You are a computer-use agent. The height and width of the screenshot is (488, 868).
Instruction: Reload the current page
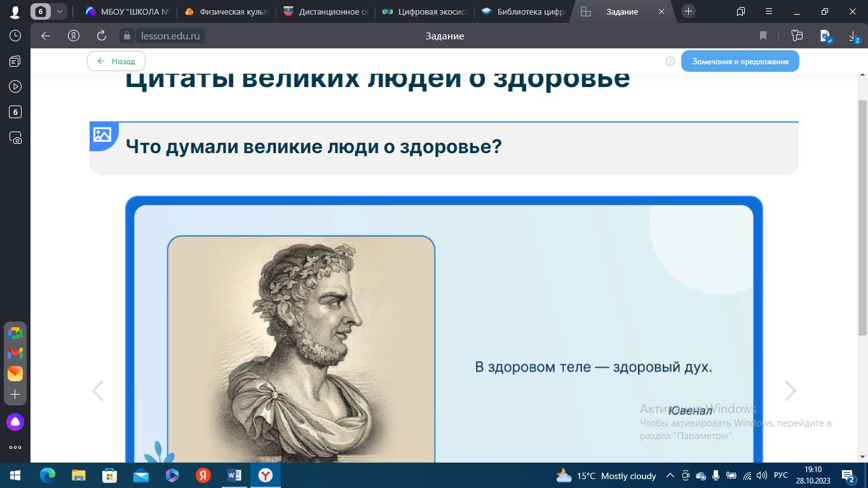102,36
